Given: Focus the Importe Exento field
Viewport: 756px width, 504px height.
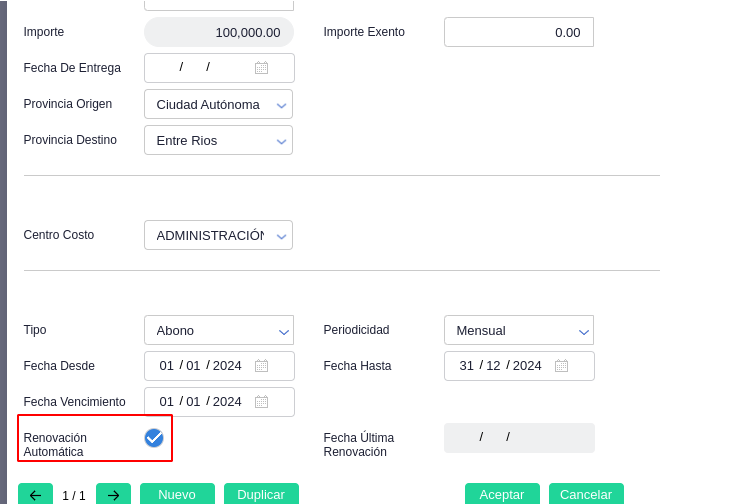Looking at the screenshot, I should tap(518, 32).
